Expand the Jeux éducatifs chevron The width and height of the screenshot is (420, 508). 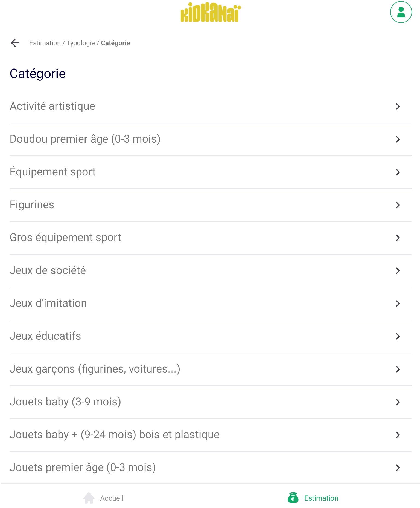[398, 336]
